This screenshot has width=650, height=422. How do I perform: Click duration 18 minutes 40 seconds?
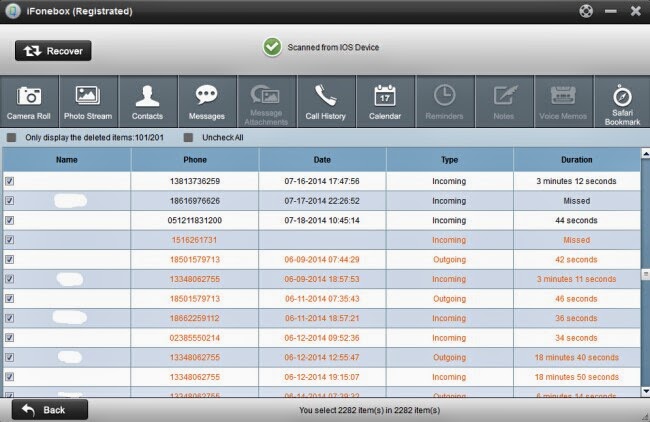tap(576, 357)
